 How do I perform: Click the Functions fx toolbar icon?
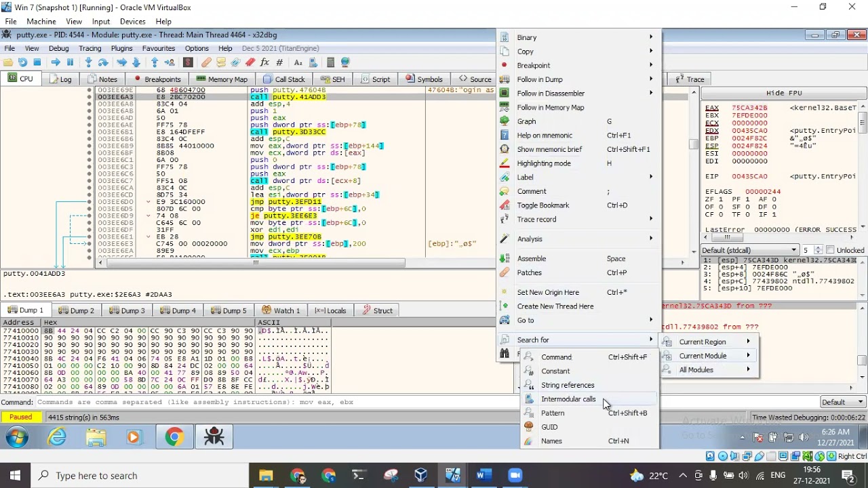point(264,62)
